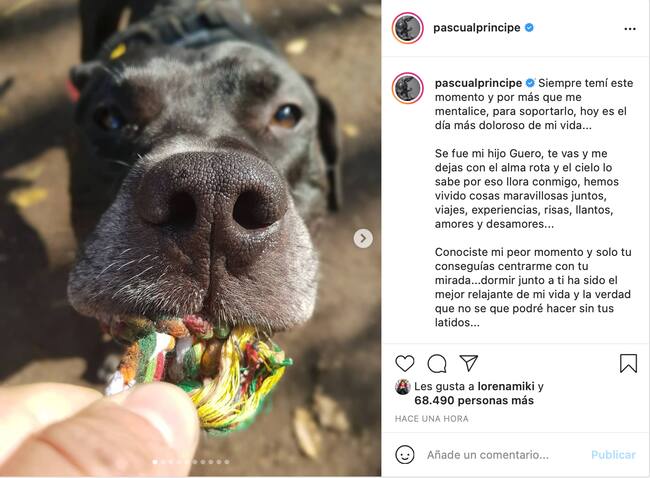Open pascualprincipe username in caption
This screenshot has width=650, height=478.
478,83
